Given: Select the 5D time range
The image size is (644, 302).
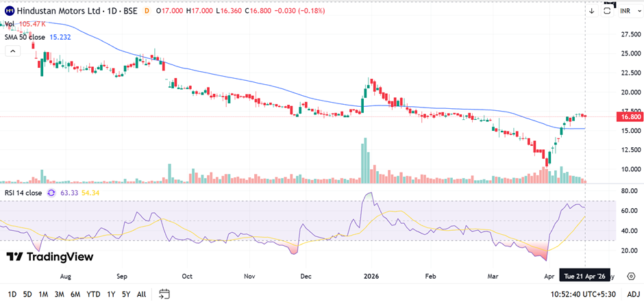Looking at the screenshot, I should pyautogui.click(x=27, y=294).
